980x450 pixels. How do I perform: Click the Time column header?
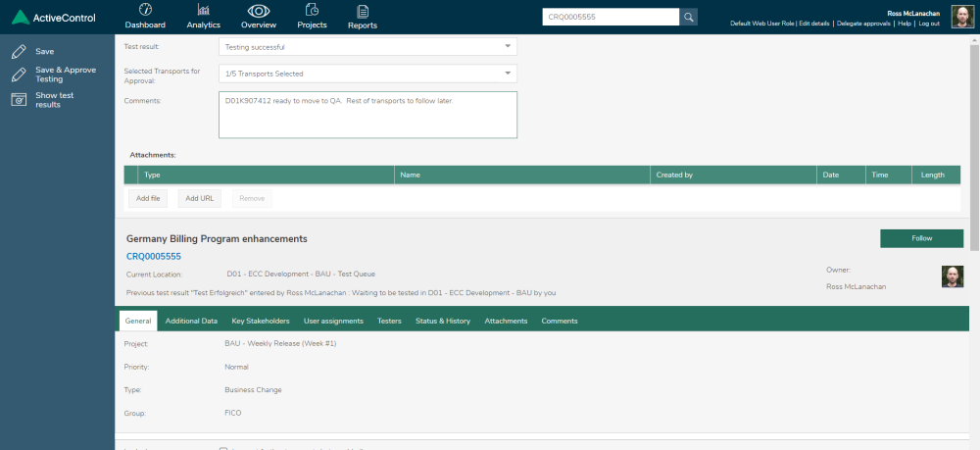(889, 175)
